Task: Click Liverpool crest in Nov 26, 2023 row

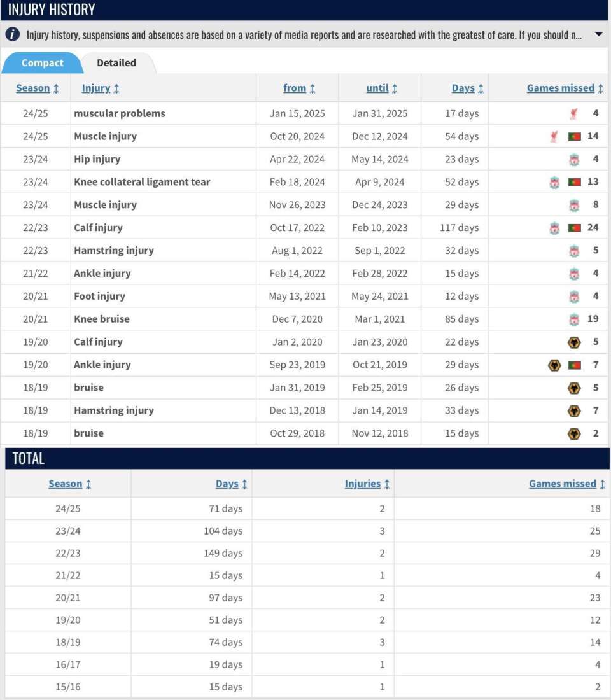Action: point(574,206)
